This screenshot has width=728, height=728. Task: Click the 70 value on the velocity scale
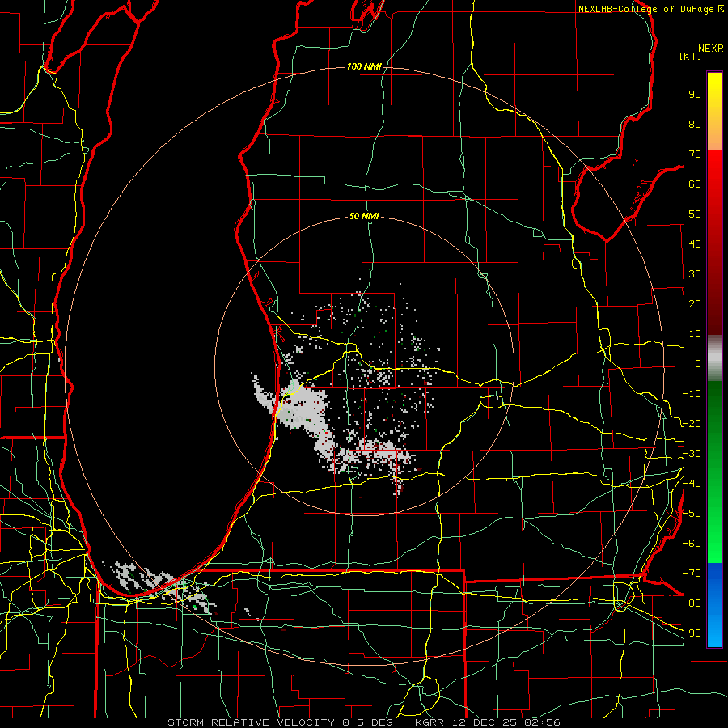point(695,154)
